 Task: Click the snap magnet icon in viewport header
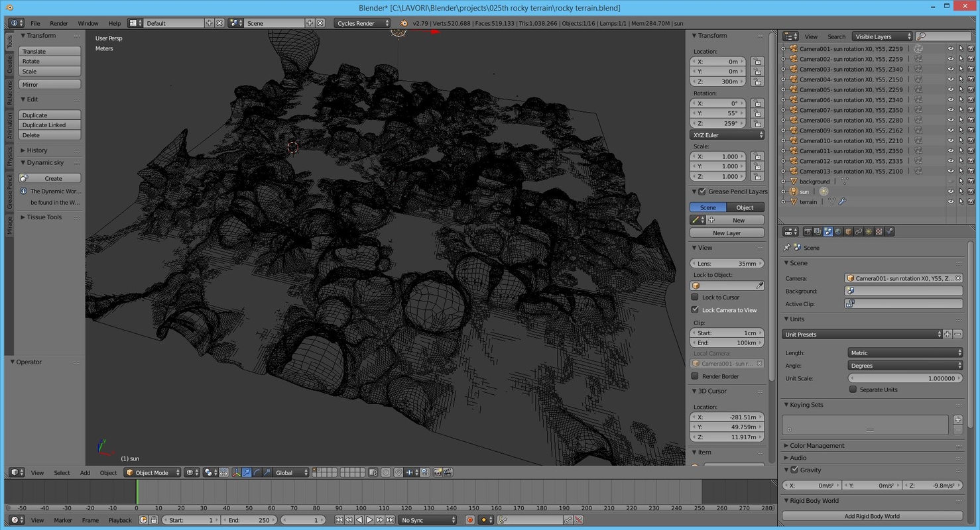pyautogui.click(x=399, y=472)
